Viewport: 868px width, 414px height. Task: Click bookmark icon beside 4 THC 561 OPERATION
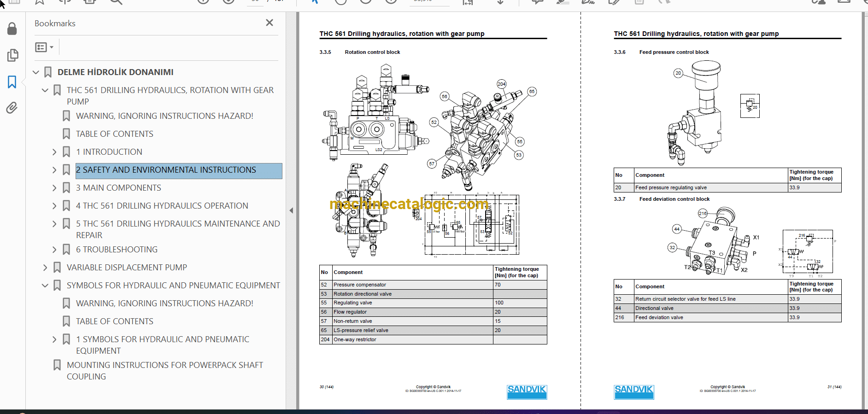tap(66, 206)
